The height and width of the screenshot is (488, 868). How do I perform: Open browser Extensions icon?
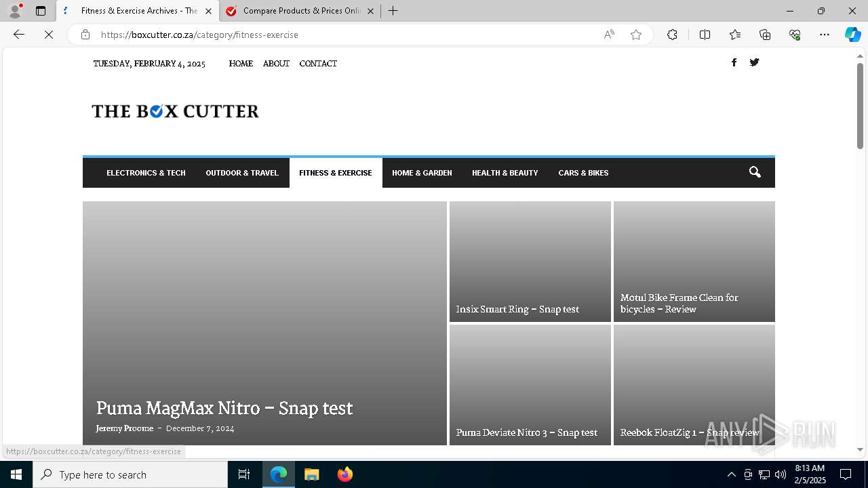point(672,35)
